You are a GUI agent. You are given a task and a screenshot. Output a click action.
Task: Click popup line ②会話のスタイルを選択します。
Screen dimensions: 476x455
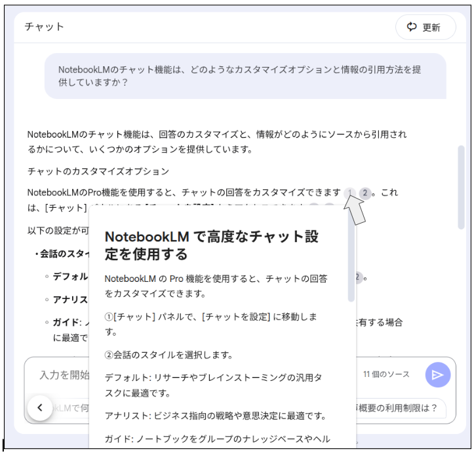(x=169, y=355)
